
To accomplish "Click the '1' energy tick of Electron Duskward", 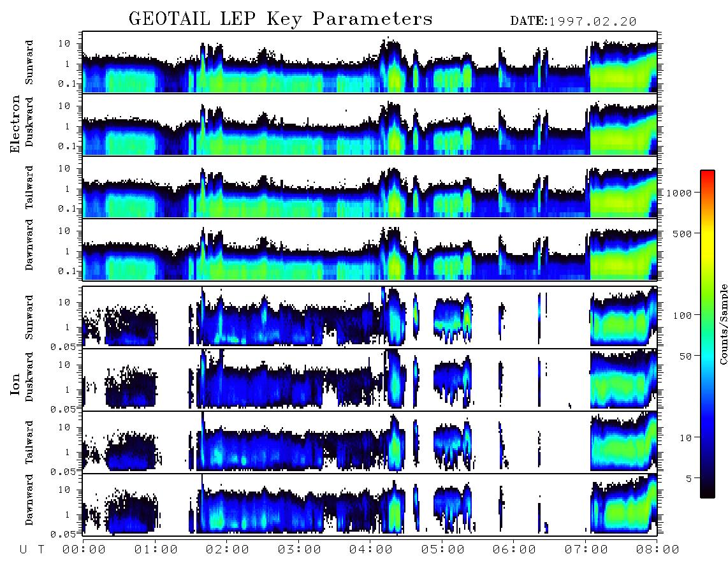I will (x=68, y=126).
